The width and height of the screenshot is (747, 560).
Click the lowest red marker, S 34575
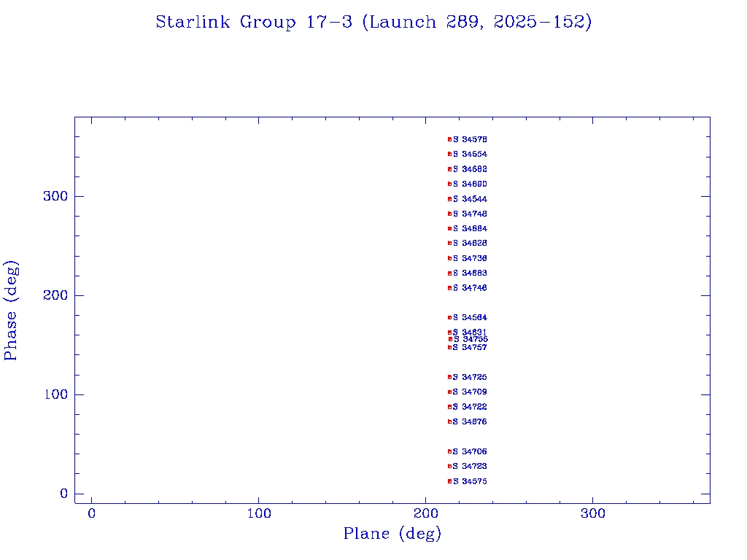pos(450,481)
